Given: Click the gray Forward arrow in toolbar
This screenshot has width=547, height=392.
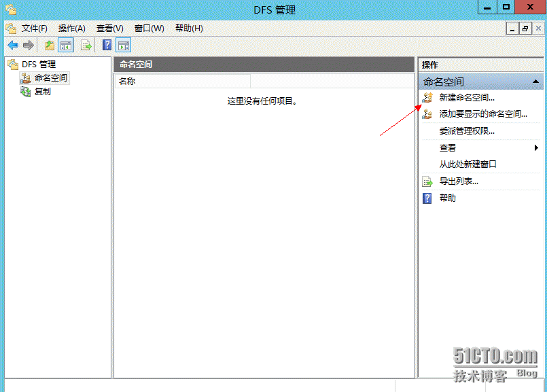Looking at the screenshot, I should coord(29,46).
